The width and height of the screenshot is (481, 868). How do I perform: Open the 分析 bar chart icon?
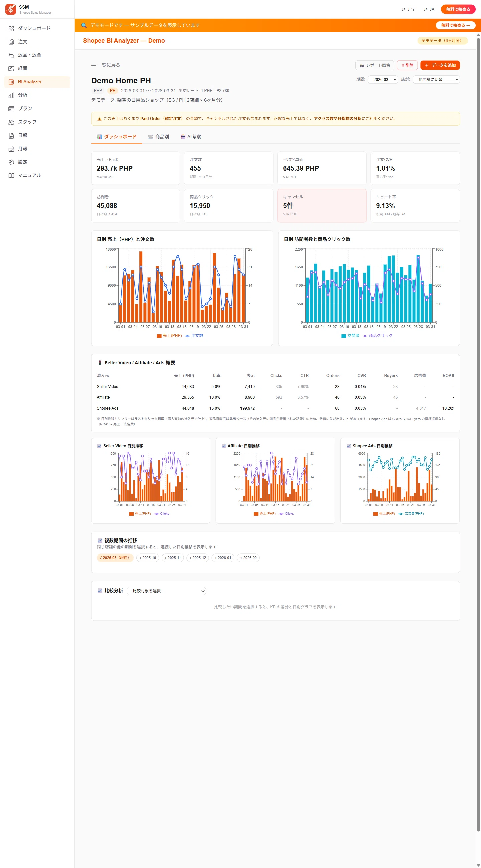coord(11,95)
